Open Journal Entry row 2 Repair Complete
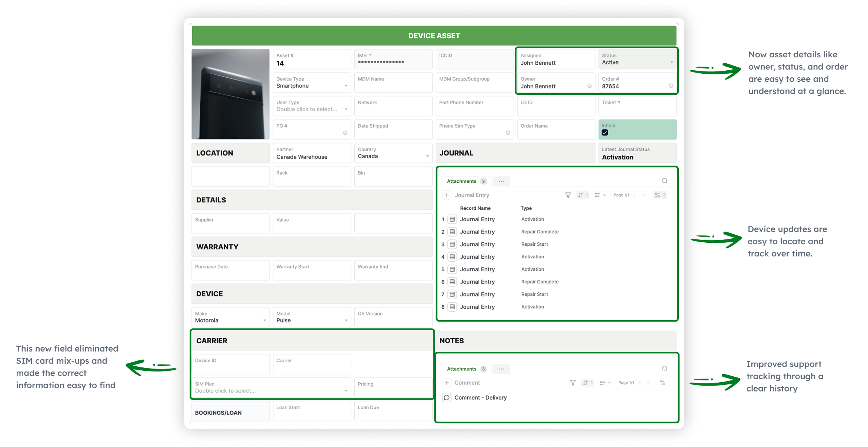The height and width of the screenshot is (447, 868). tap(477, 232)
